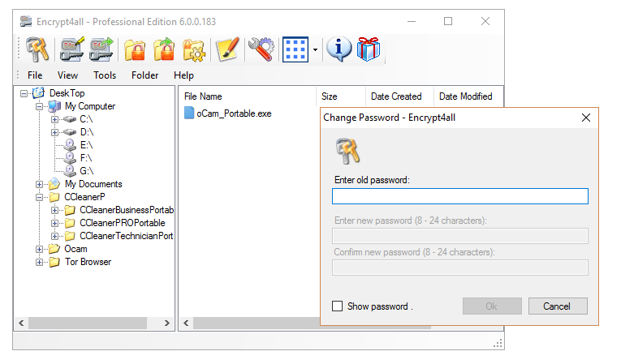Click the My Computer icon in tree
621x364 pixels.
pyautogui.click(x=54, y=106)
